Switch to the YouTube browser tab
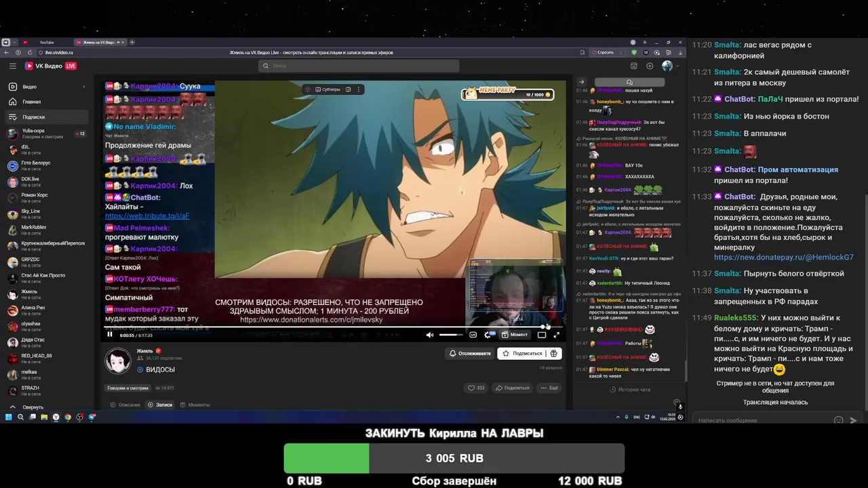The width and height of the screenshot is (868, 488). click(46, 42)
